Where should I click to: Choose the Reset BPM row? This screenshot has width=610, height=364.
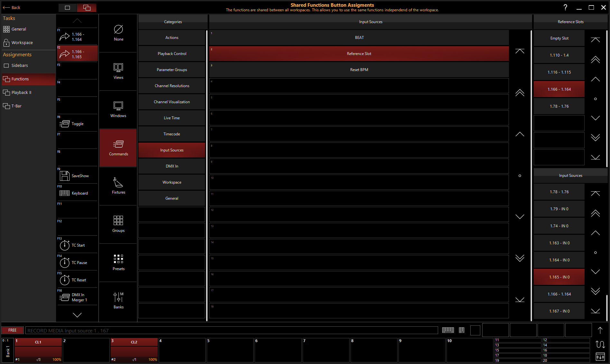tap(359, 70)
